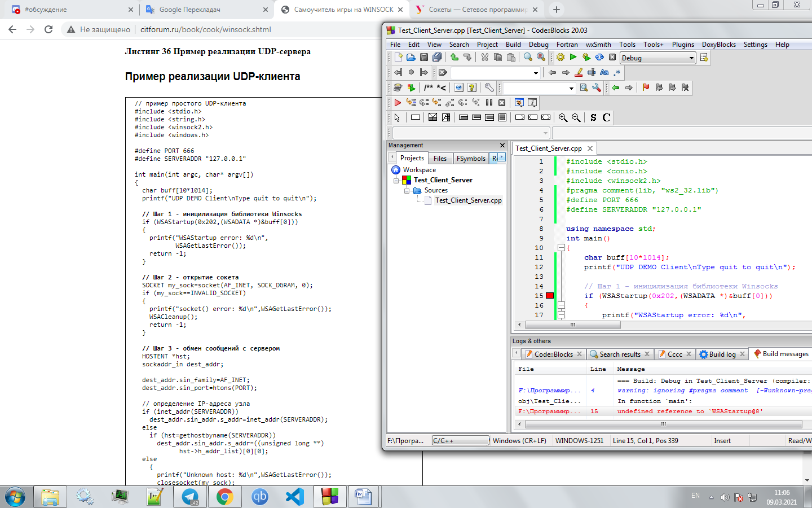
Task: Collapse the code fold at line 10
Action: click(561, 248)
